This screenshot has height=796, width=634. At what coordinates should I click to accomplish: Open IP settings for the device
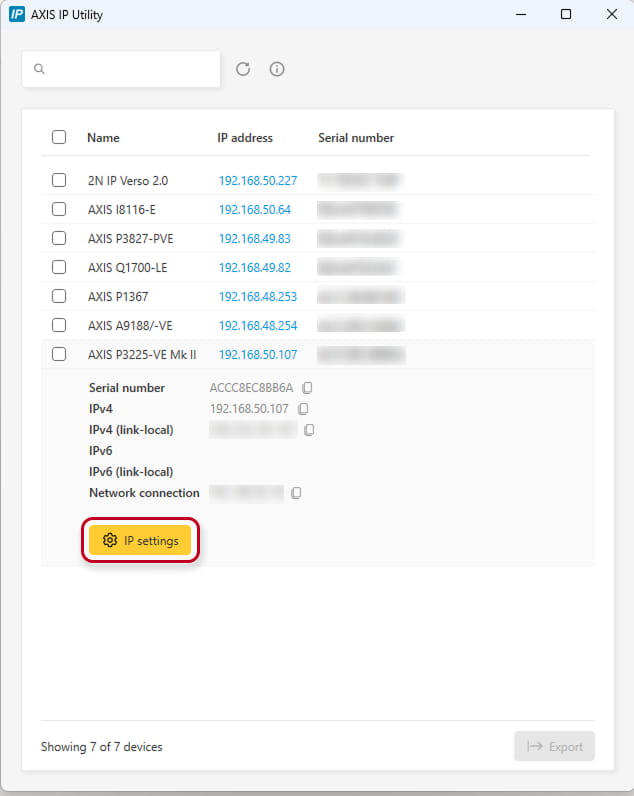tap(140, 540)
